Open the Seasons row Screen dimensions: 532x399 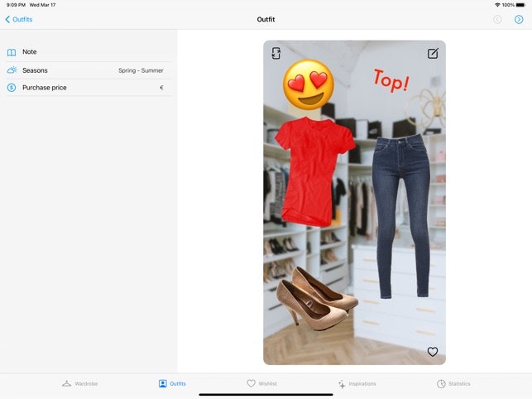89,70
